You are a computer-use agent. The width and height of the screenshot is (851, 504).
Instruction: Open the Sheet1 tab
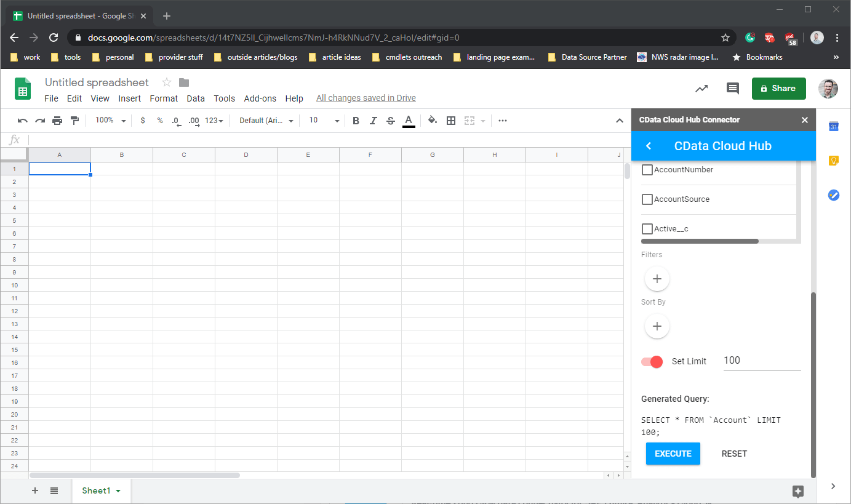(x=101, y=490)
